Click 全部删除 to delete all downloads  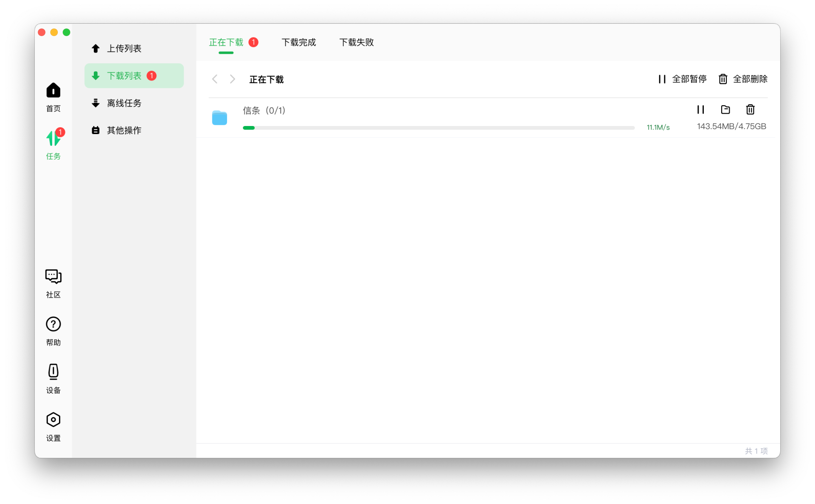coord(743,79)
